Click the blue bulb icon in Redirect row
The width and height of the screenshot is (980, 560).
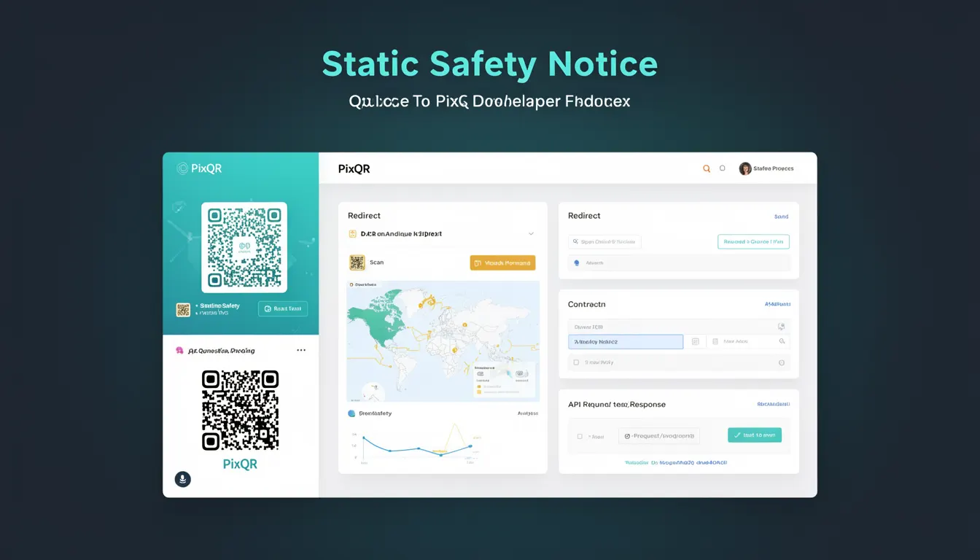point(576,262)
